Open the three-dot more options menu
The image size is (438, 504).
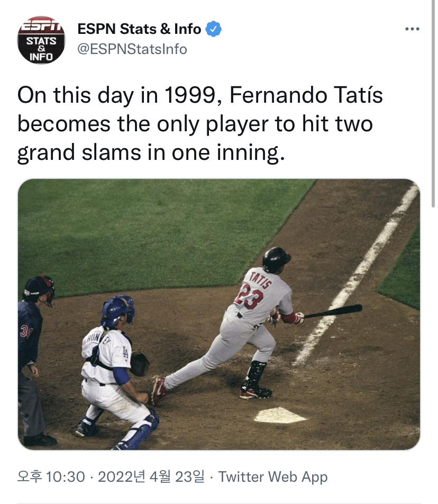[412, 29]
